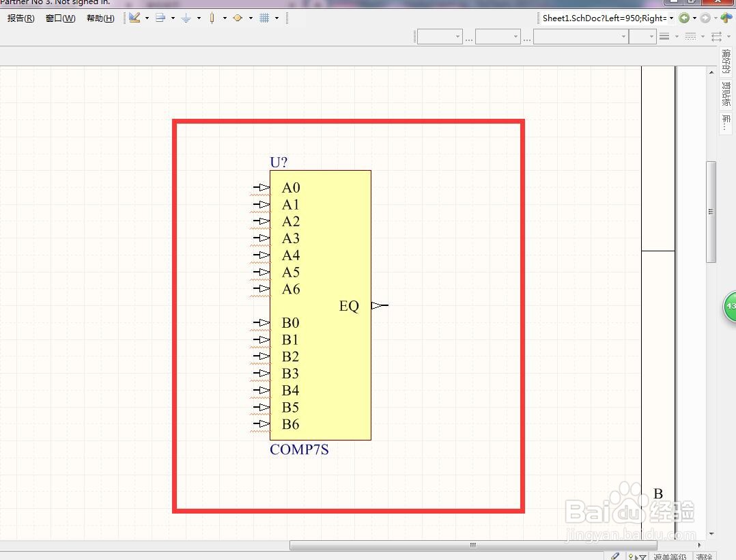Image resolution: width=736 pixels, height=560 pixels.
Task: Expand the alignment tools dropdown arrow
Action: coord(173,18)
